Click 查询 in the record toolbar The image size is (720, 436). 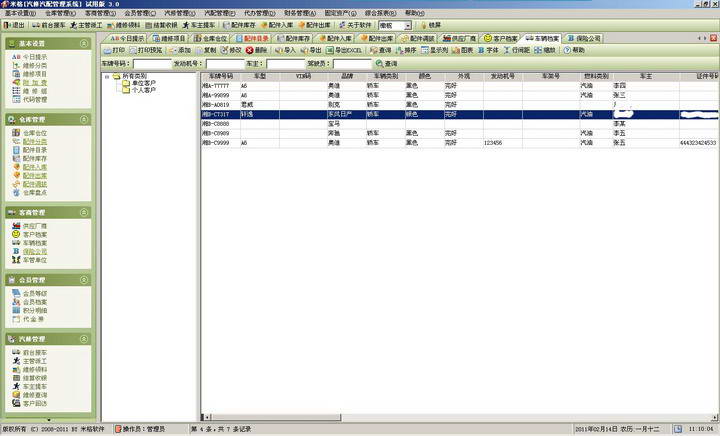(x=381, y=50)
